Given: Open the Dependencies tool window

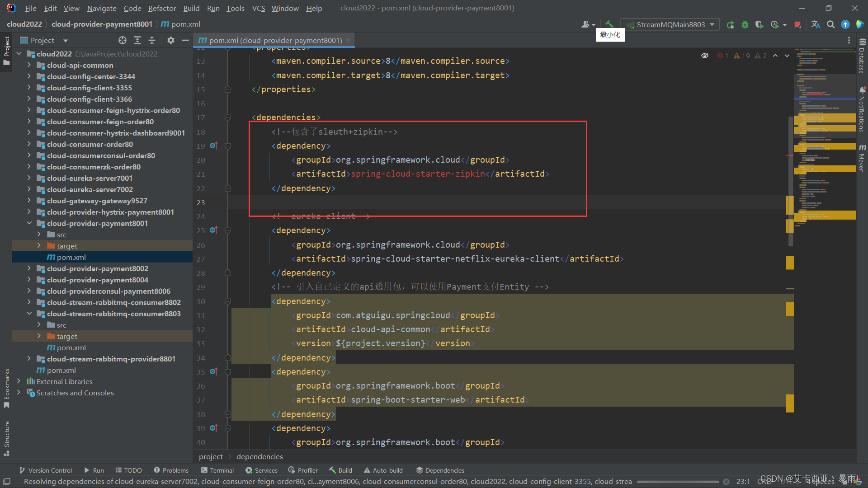Looking at the screenshot, I should tap(440, 470).
